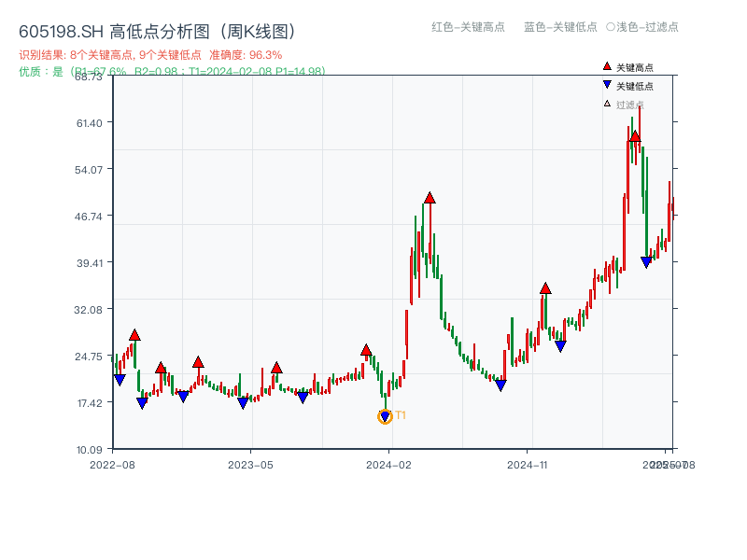This screenshot has height=560, width=747.
Task: Select the red triangle above the 2024-11 rally
Action: coord(544,289)
